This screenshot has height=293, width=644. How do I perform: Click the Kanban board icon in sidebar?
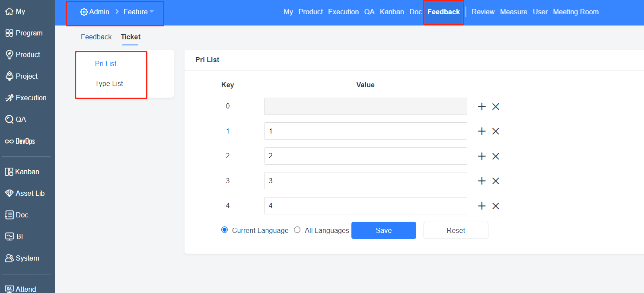[x=9, y=172]
